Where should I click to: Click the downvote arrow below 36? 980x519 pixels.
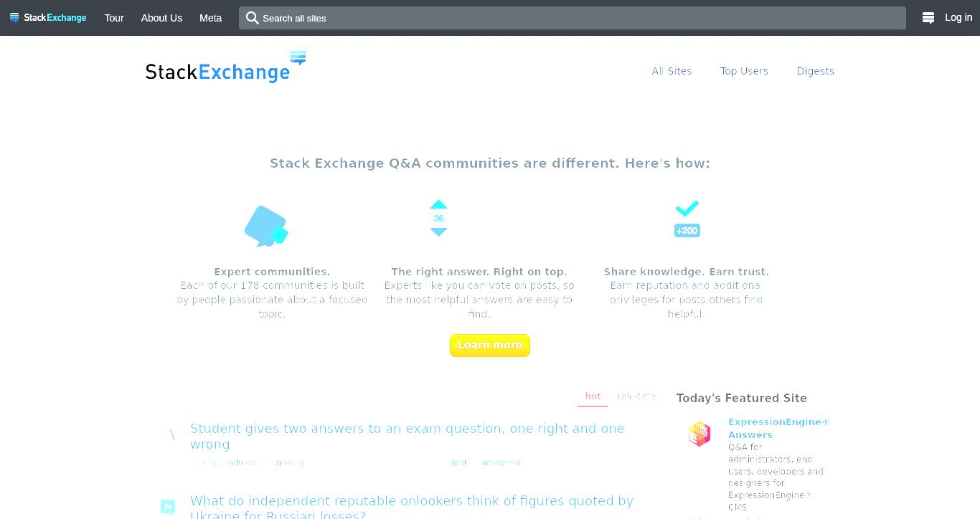[438, 232]
